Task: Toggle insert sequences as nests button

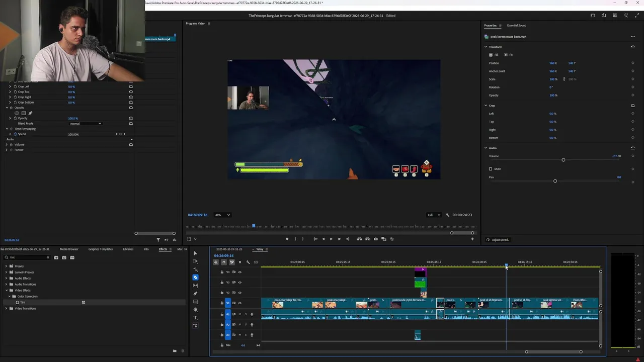Action: pos(216,262)
